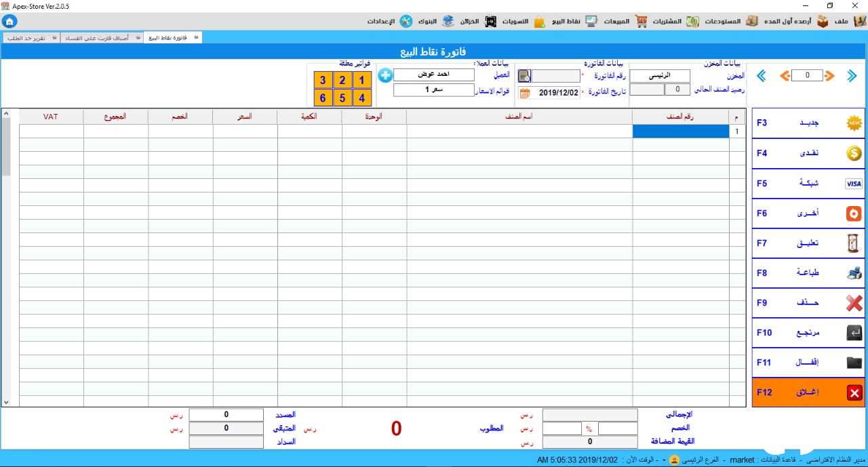
Task: Open the المخزن warehouse dropdown
Action: [x=660, y=76]
